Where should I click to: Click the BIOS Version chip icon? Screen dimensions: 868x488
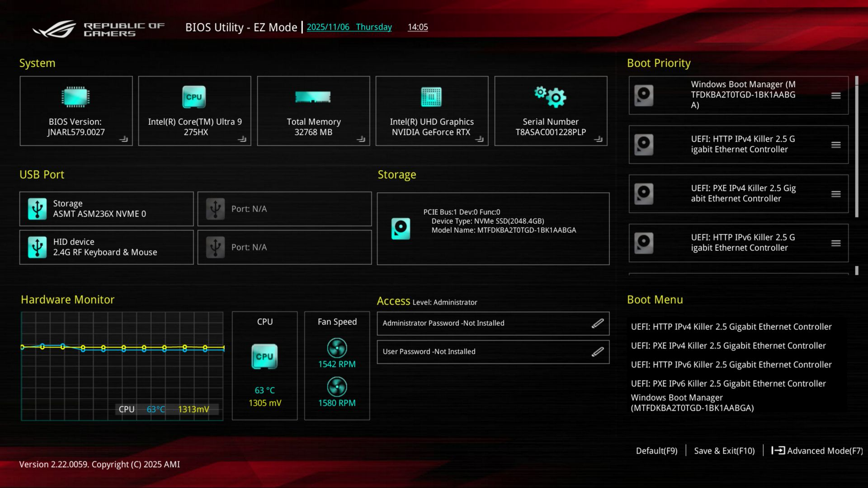75,97
